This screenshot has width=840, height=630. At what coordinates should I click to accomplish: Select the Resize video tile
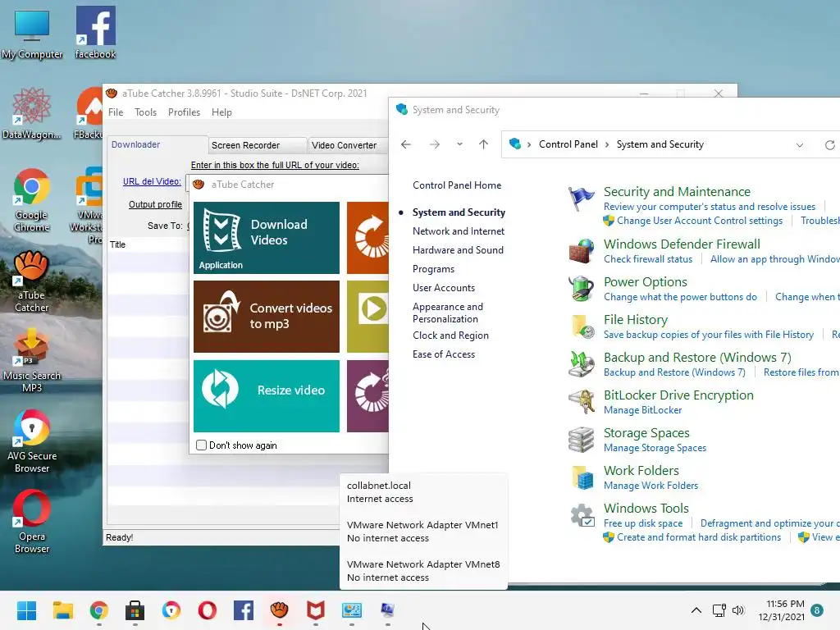coord(267,396)
